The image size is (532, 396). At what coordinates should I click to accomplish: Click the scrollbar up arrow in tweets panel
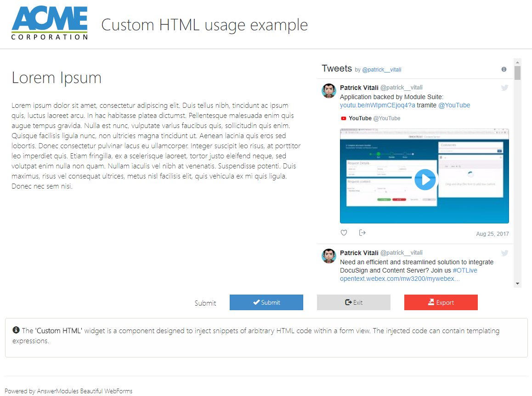(x=517, y=62)
